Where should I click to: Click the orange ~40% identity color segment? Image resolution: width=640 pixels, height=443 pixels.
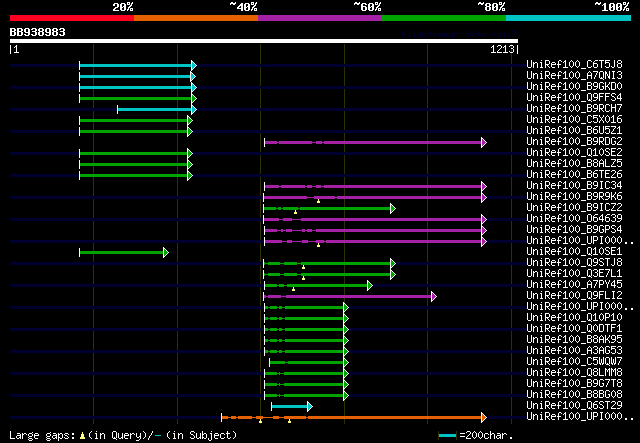[196, 18]
